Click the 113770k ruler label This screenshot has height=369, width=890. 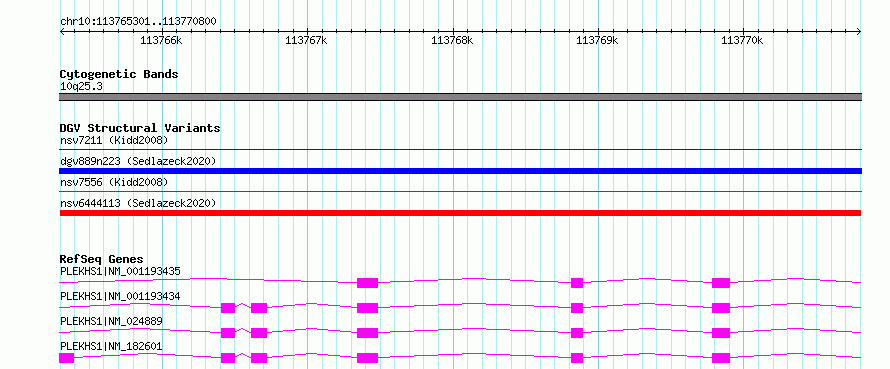(x=742, y=40)
